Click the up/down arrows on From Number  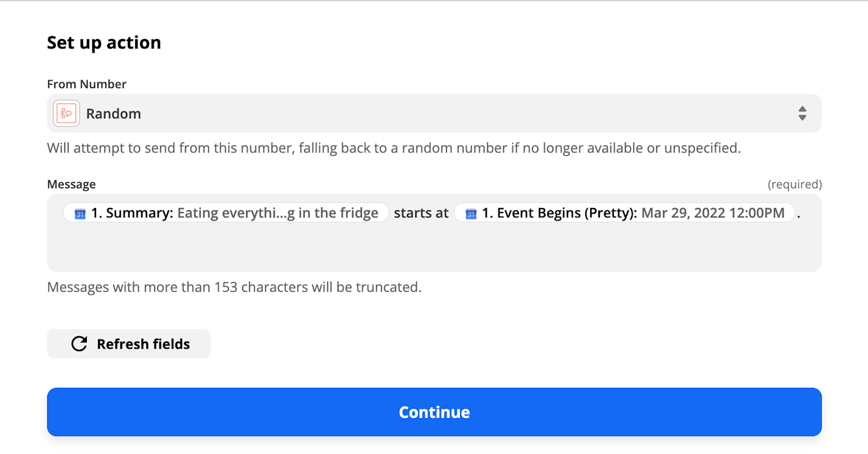click(x=802, y=113)
